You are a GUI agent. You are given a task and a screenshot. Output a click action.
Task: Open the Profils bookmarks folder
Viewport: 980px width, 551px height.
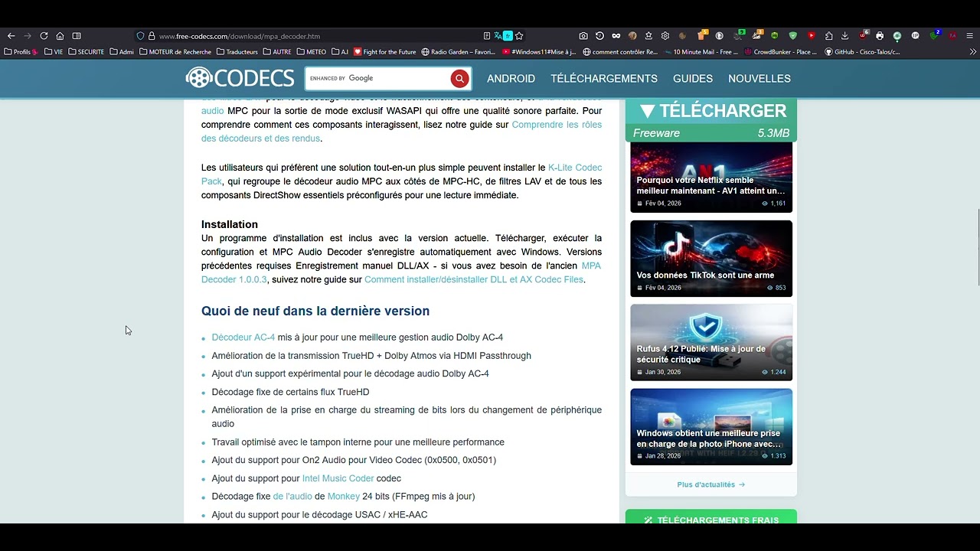[21, 52]
